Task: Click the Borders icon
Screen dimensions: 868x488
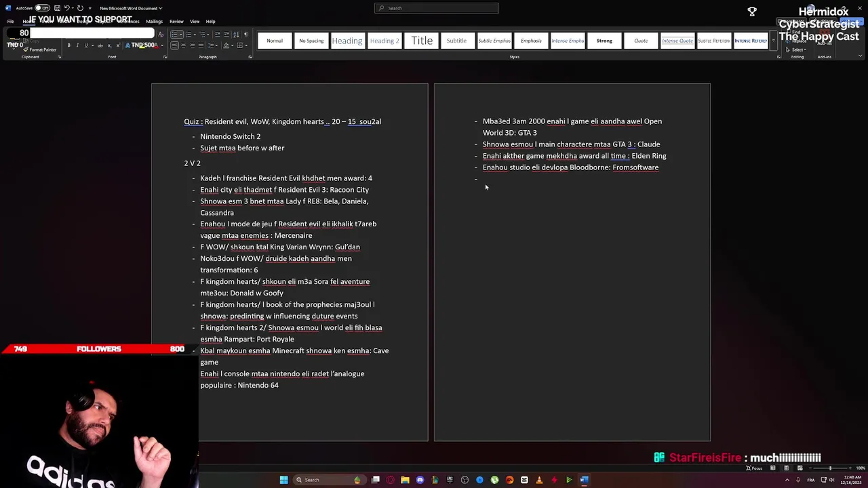Action: [x=240, y=45]
